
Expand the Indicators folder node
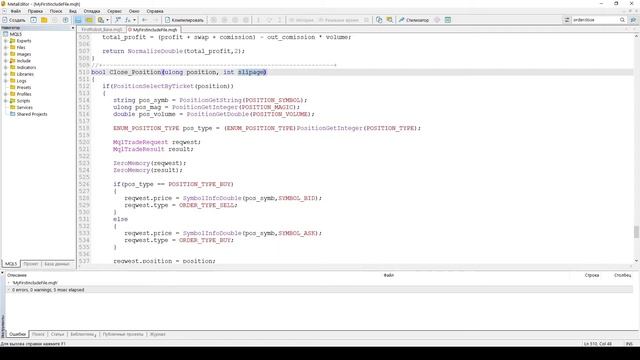(6, 67)
